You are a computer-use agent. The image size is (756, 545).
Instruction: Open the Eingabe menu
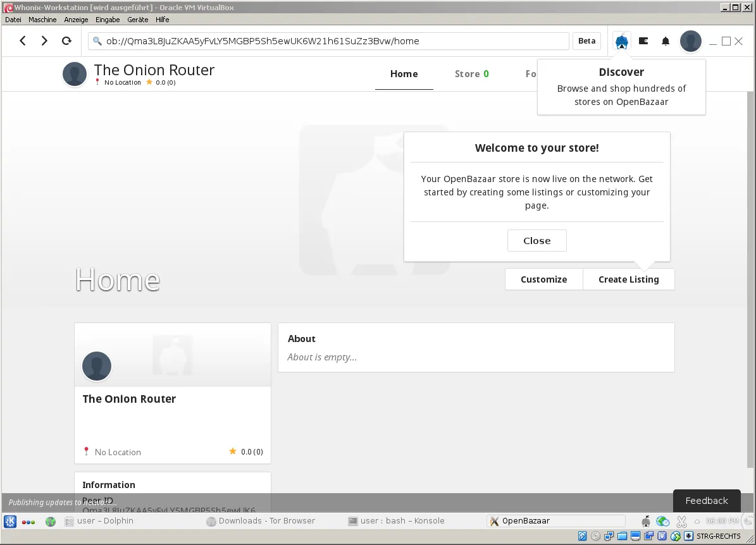(x=108, y=20)
